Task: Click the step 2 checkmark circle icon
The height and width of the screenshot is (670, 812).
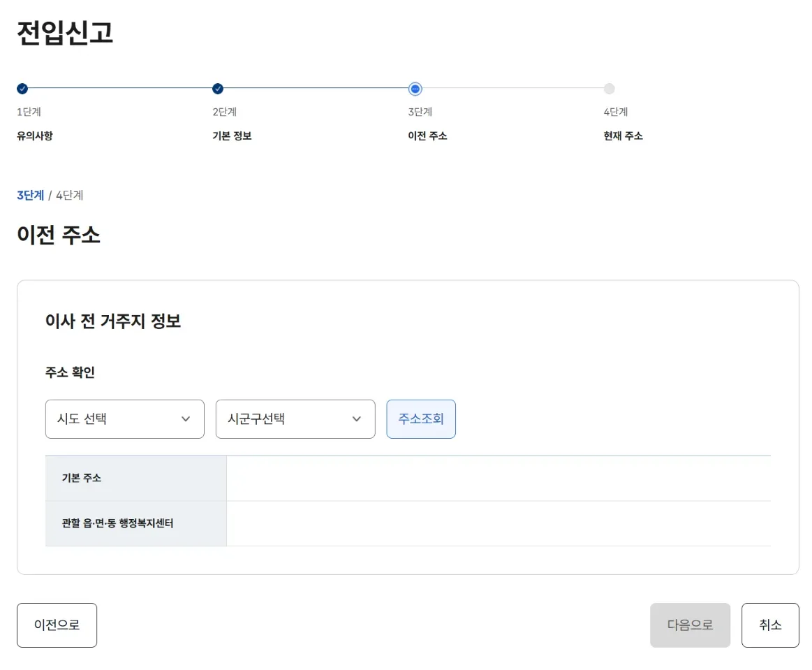Action: (x=218, y=89)
